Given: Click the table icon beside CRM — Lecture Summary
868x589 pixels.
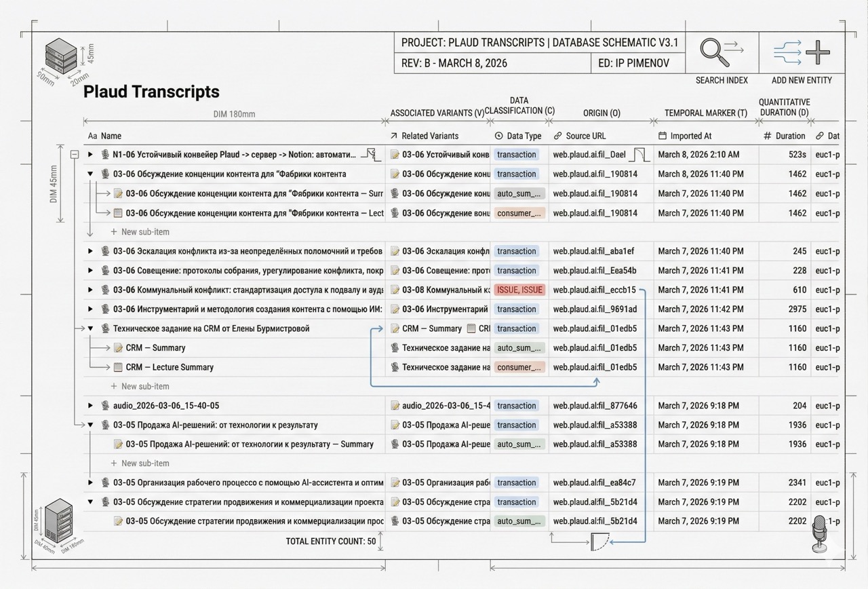Looking at the screenshot, I should tap(118, 367).
